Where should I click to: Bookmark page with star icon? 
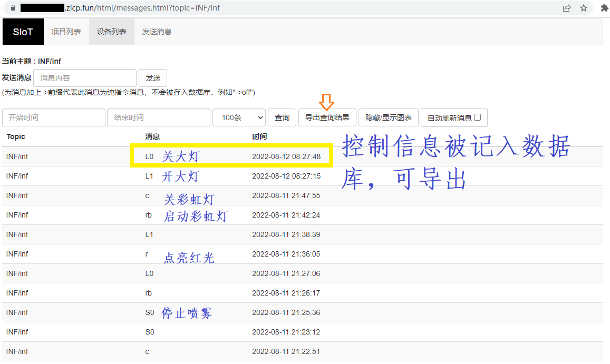click(584, 8)
